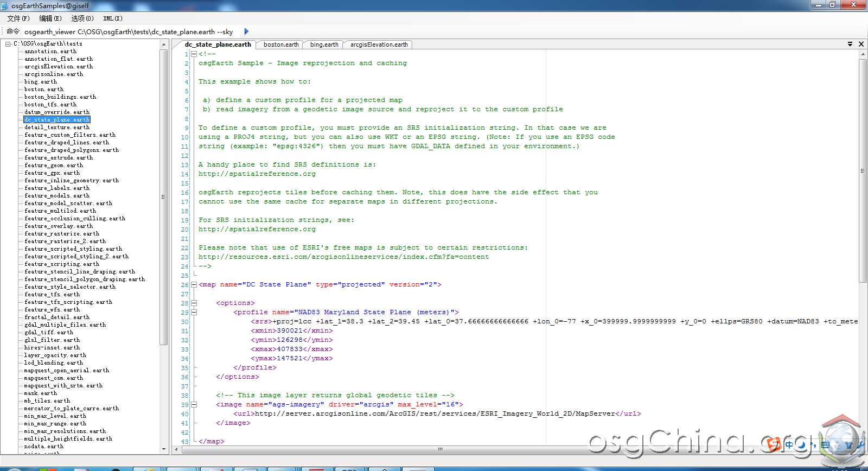This screenshot has width=868, height=471.
Task: Select arcgisonline.earth in the file tree
Action: pos(53,74)
